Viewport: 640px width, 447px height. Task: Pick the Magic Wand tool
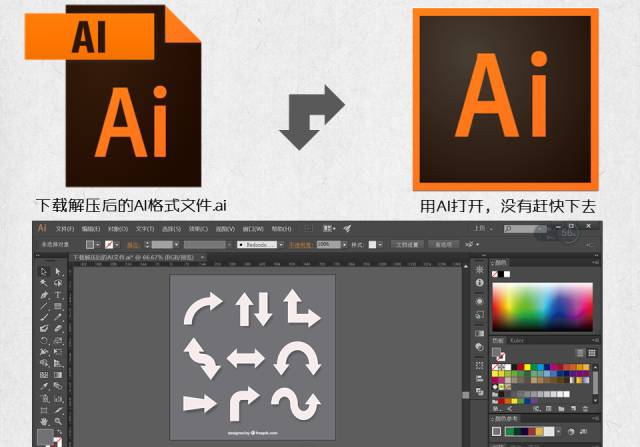click(x=44, y=282)
